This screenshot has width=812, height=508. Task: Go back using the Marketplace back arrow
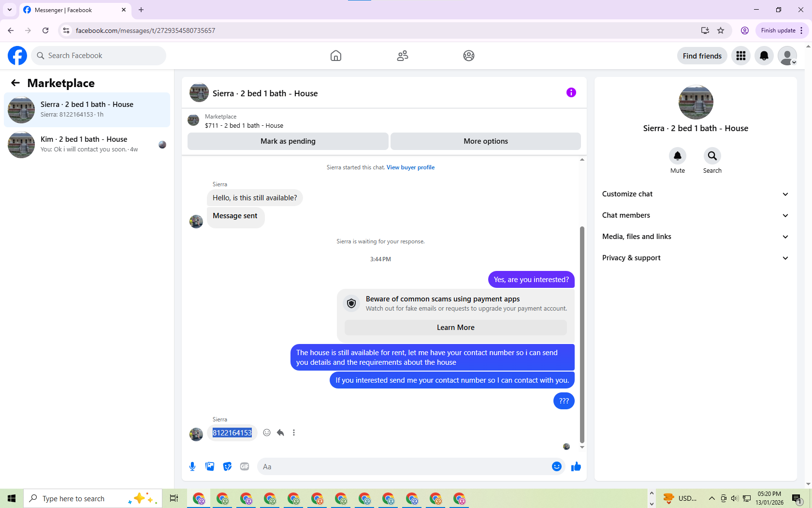point(15,83)
